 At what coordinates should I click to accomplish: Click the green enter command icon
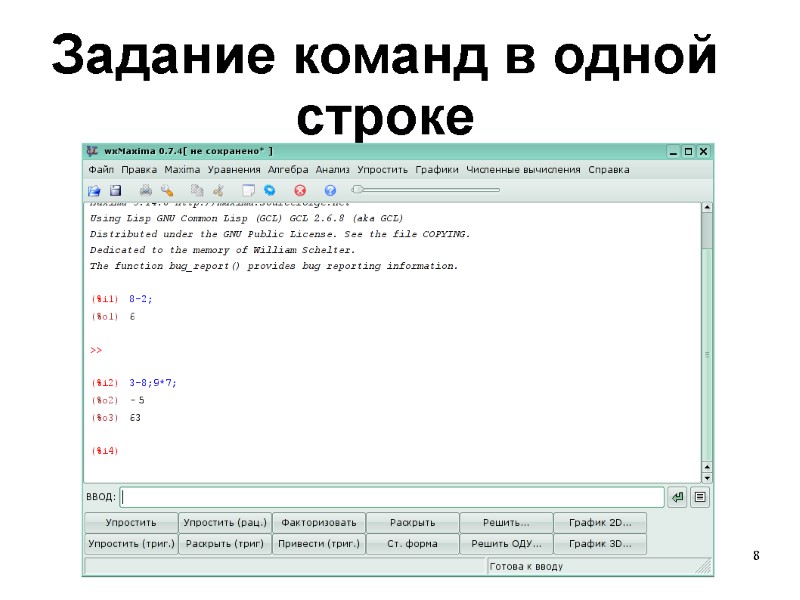678,497
